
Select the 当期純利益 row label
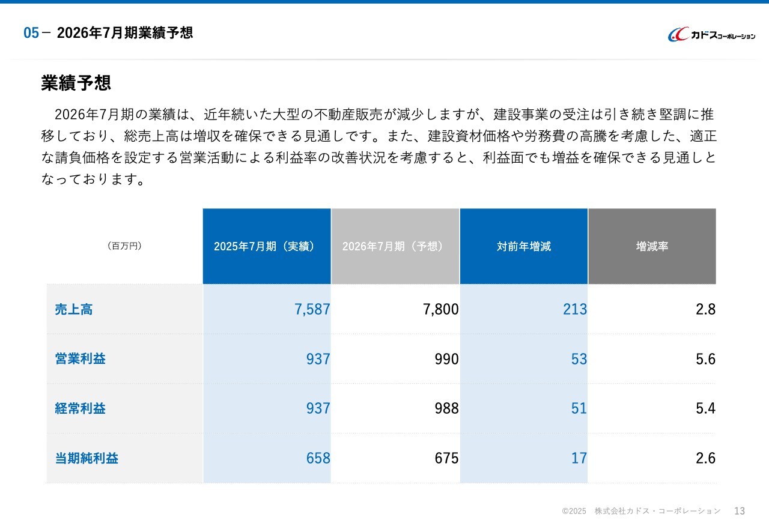(x=87, y=458)
